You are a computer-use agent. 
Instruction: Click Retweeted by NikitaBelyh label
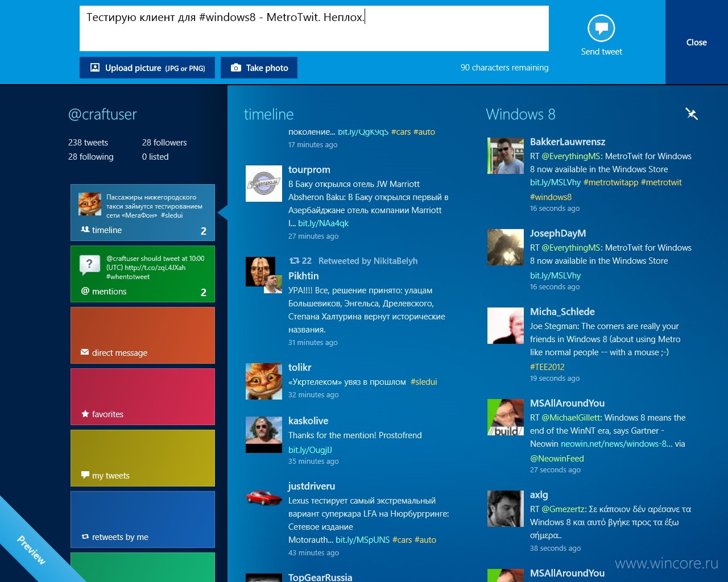click(x=368, y=261)
